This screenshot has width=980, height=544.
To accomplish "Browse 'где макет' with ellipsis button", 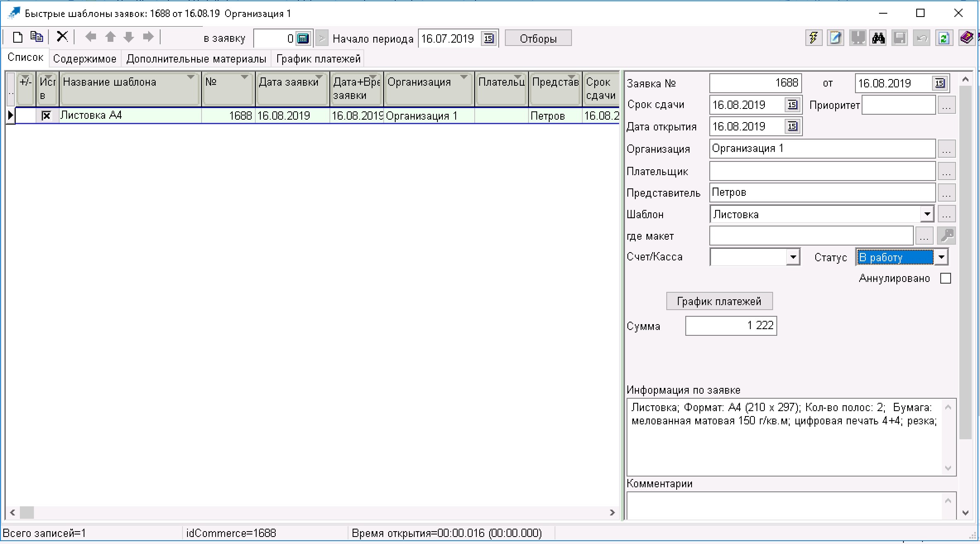I will pos(924,236).
